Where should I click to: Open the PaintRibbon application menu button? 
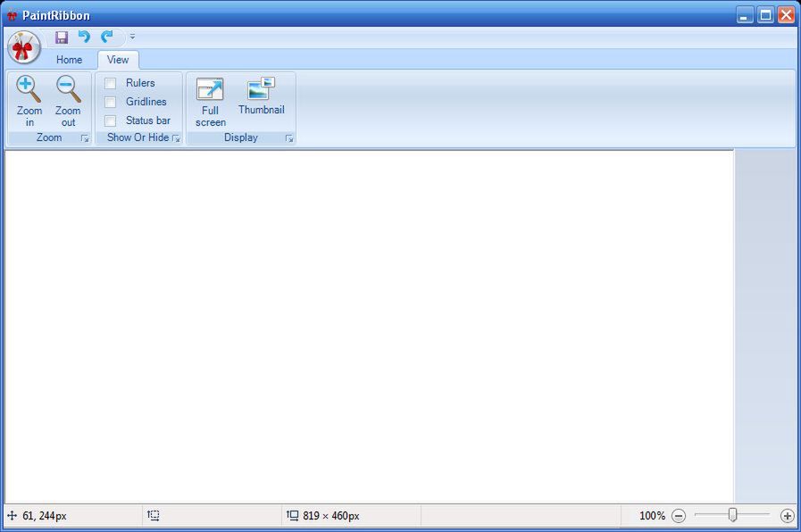[23, 47]
